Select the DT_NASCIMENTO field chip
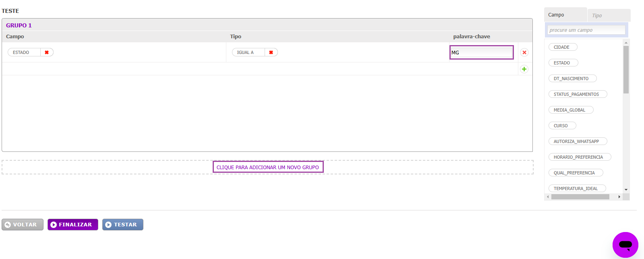This screenshot has height=259, width=644. click(x=572, y=79)
